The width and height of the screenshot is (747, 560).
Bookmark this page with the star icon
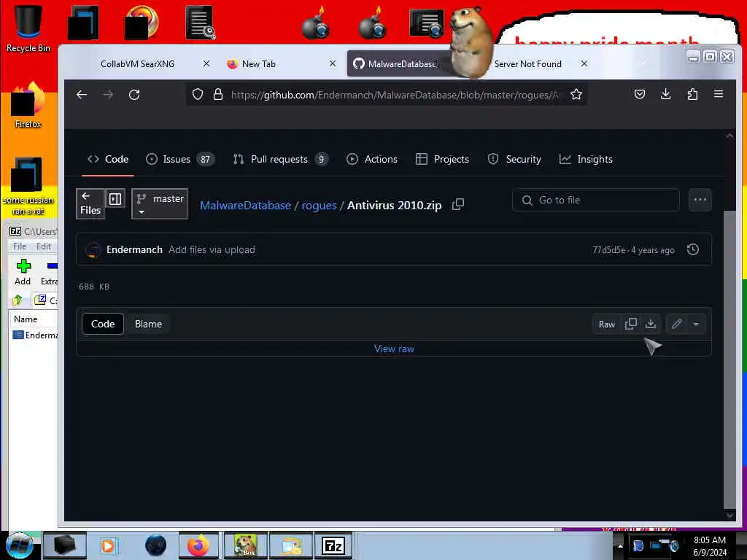[576, 94]
